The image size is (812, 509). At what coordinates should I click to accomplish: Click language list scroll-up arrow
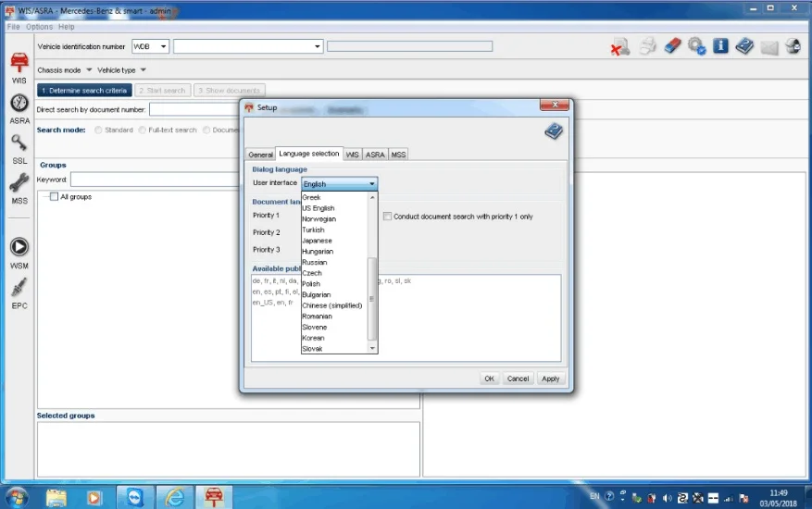372,197
